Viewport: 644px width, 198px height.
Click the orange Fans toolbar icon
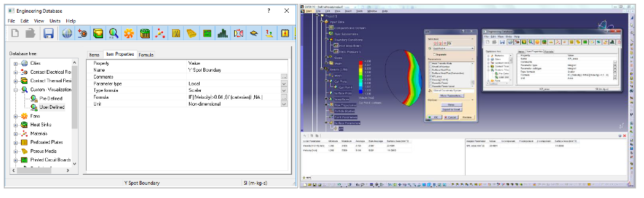click(x=129, y=34)
